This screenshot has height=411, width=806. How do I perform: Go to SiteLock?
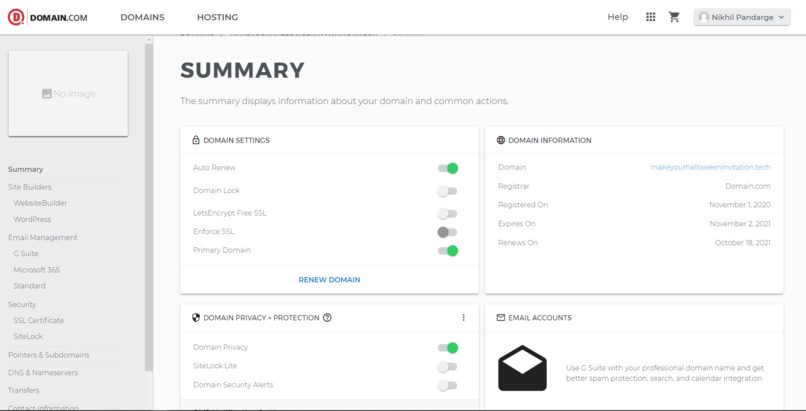(x=28, y=337)
